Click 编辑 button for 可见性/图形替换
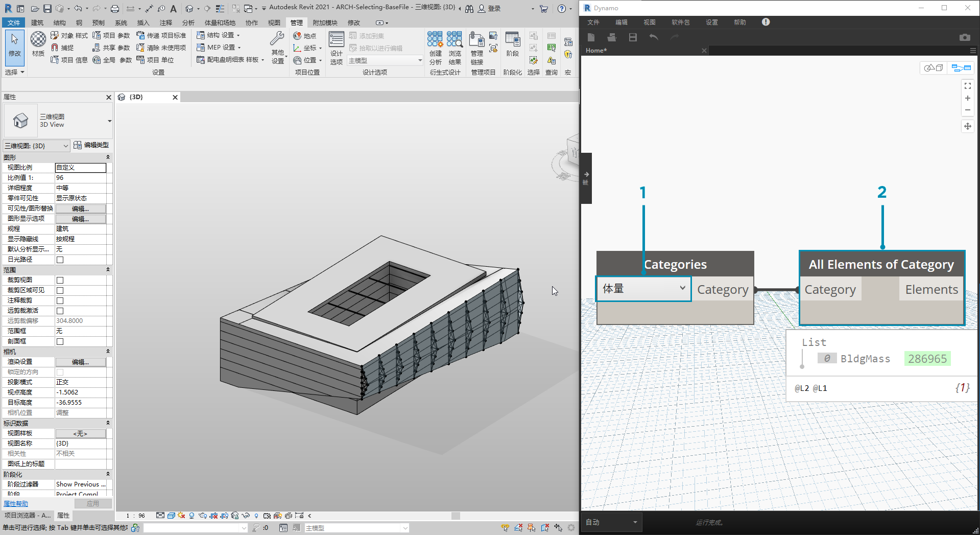Image resolution: width=980 pixels, height=535 pixels. pyautogui.click(x=81, y=208)
